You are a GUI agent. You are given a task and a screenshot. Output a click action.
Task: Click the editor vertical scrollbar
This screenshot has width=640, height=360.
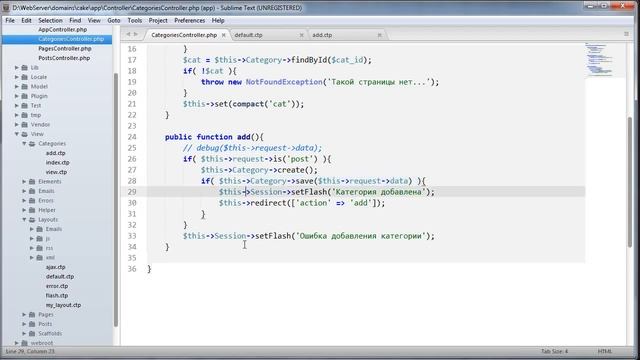630,182
